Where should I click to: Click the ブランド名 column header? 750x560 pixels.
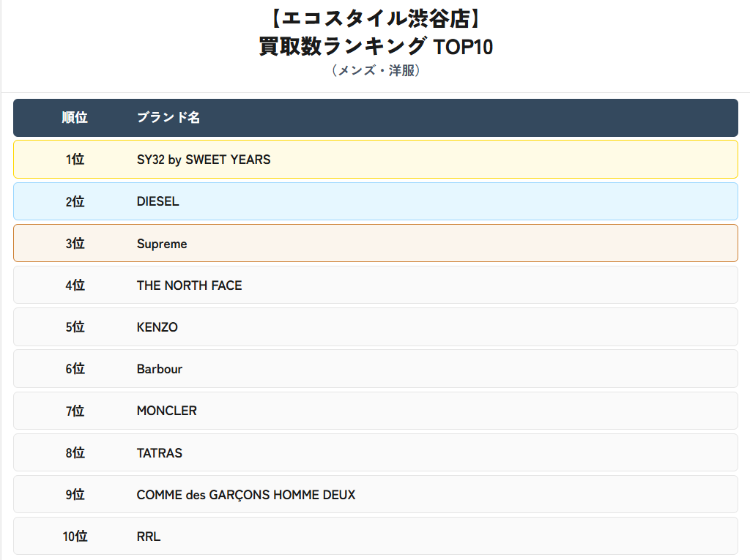pyautogui.click(x=168, y=118)
